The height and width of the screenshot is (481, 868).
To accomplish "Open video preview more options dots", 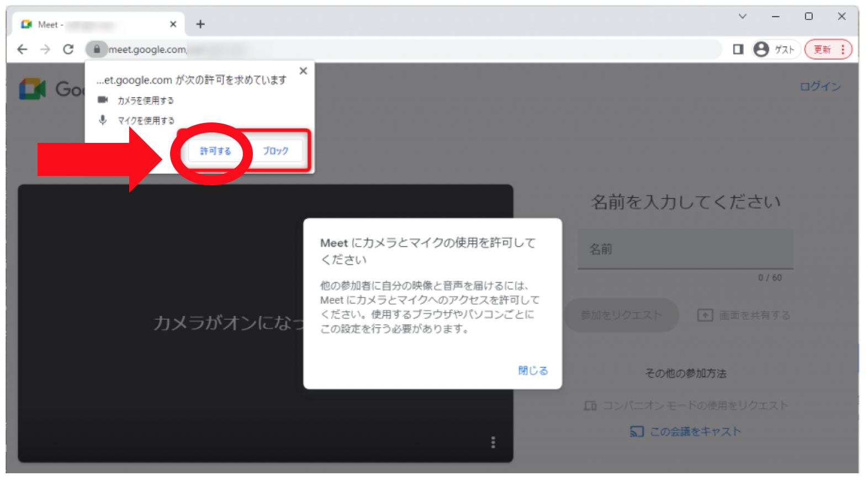I will pyautogui.click(x=493, y=442).
